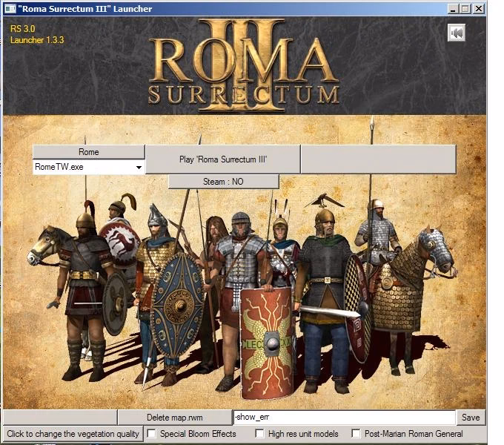Viewport: 504px width, 445px height.
Task: Click the Rome button
Action: click(89, 152)
